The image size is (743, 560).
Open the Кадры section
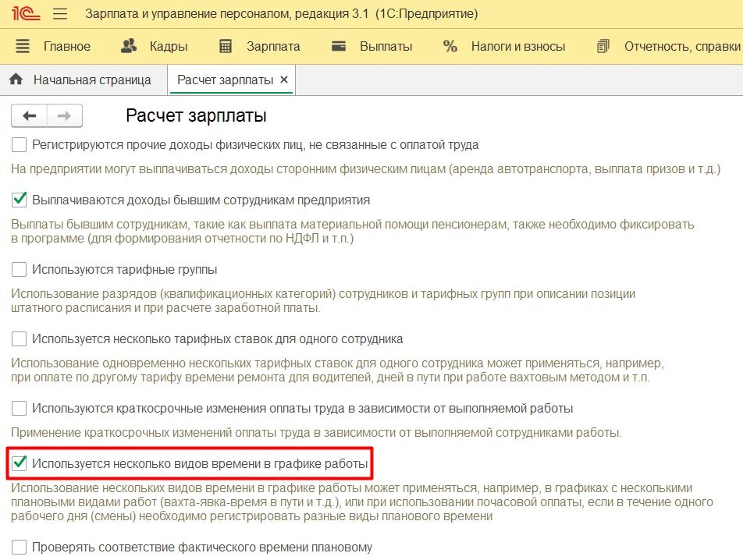[169, 46]
